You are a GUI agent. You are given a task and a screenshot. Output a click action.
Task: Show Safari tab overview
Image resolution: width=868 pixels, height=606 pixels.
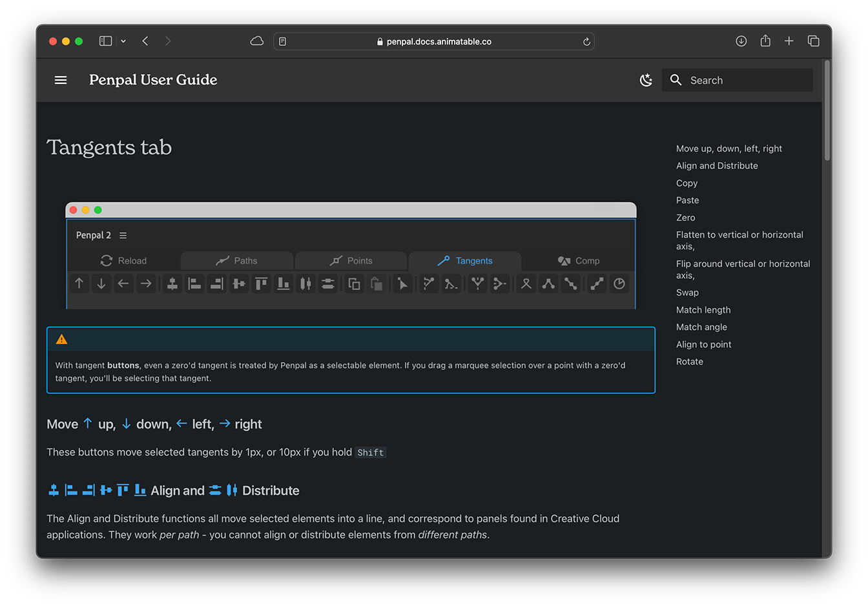pyautogui.click(x=814, y=41)
